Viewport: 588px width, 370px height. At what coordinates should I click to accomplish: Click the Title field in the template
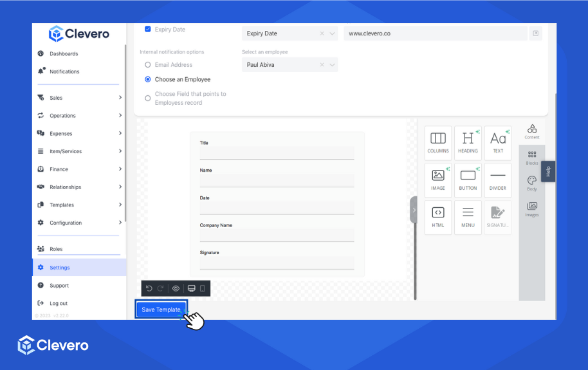[x=277, y=153]
